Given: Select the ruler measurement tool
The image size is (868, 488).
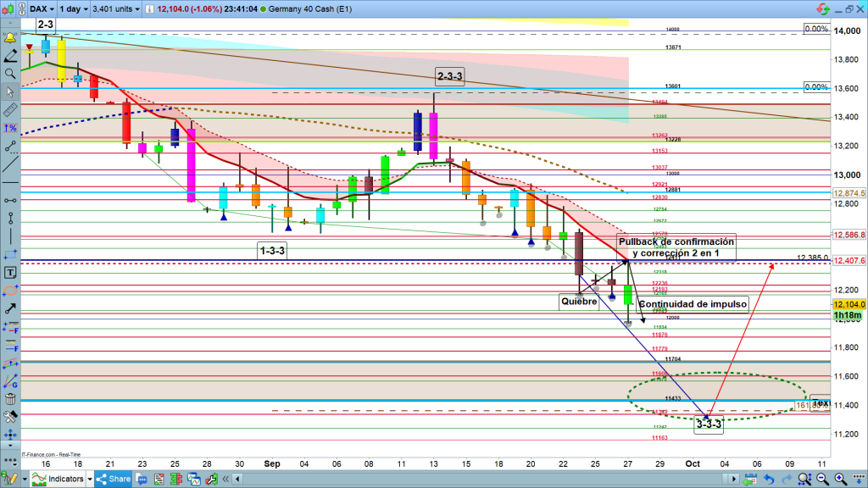Looking at the screenshot, I should pos(10,110).
